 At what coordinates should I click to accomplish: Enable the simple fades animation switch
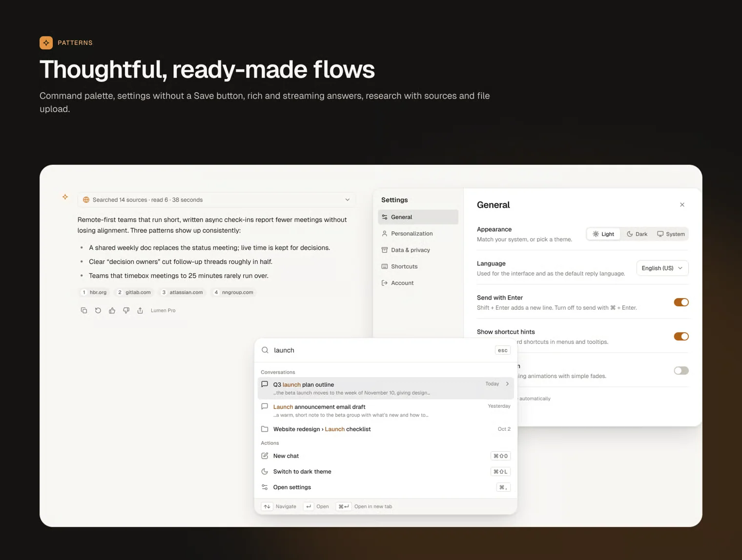681,371
